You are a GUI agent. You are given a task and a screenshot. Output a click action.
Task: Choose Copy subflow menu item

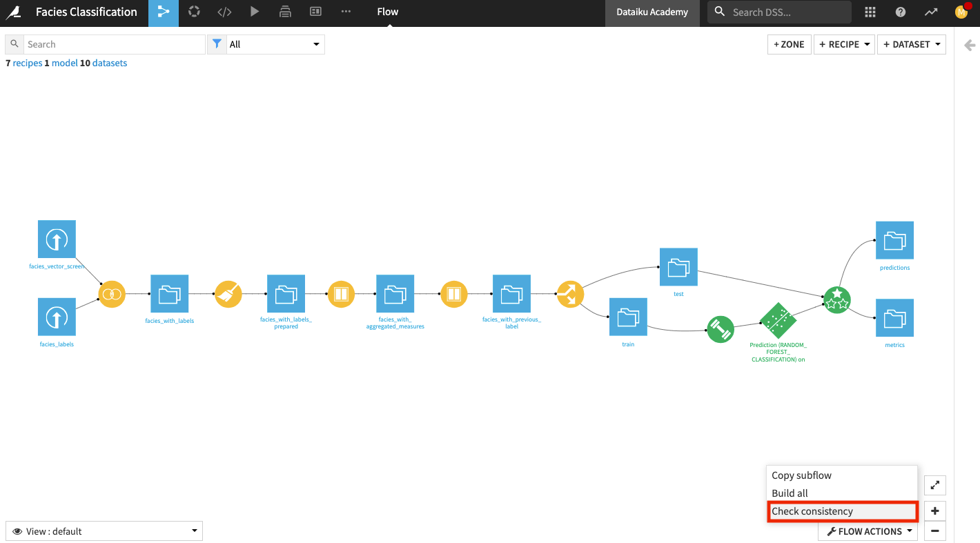[x=842, y=475]
